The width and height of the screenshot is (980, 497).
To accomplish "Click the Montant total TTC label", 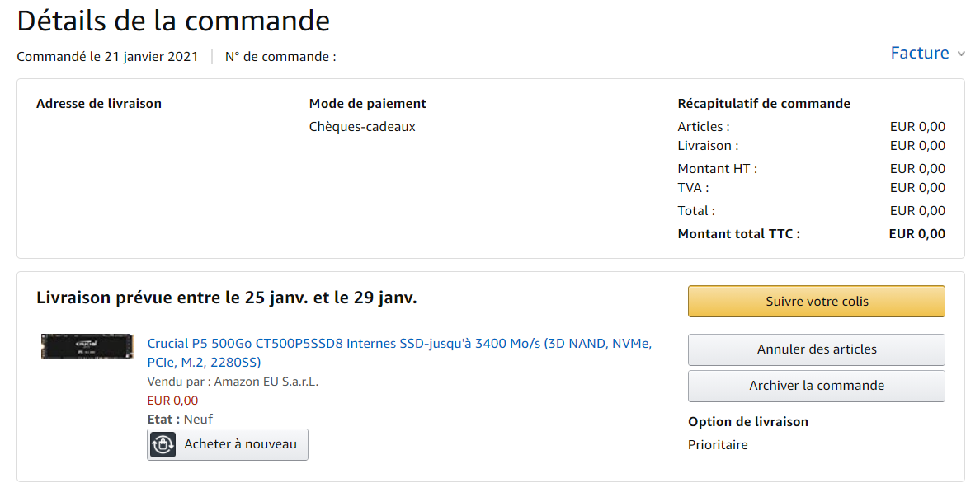I will pos(738,233).
